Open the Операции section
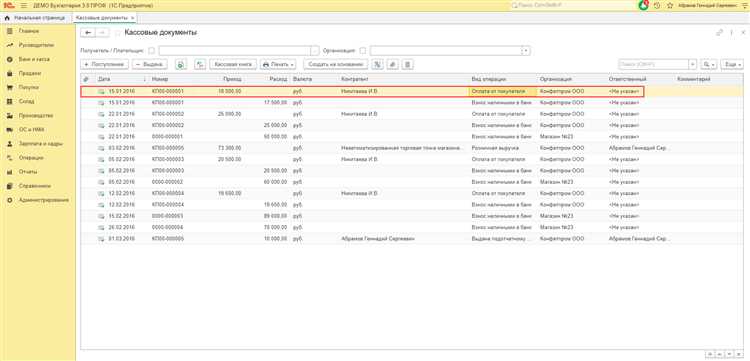Screen dimensions: 750x361 coord(31,158)
